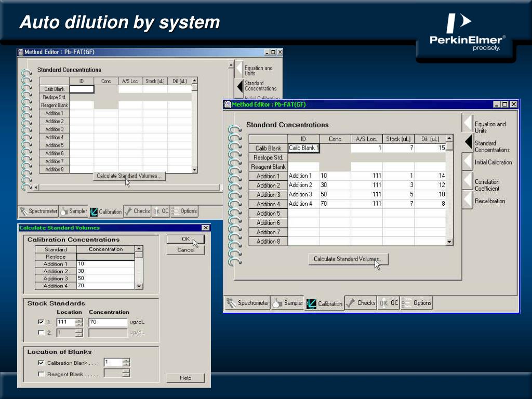Viewport: 532px width, 399px height.
Task: Click stock 1 concentration field showing 70
Action: tap(108, 322)
